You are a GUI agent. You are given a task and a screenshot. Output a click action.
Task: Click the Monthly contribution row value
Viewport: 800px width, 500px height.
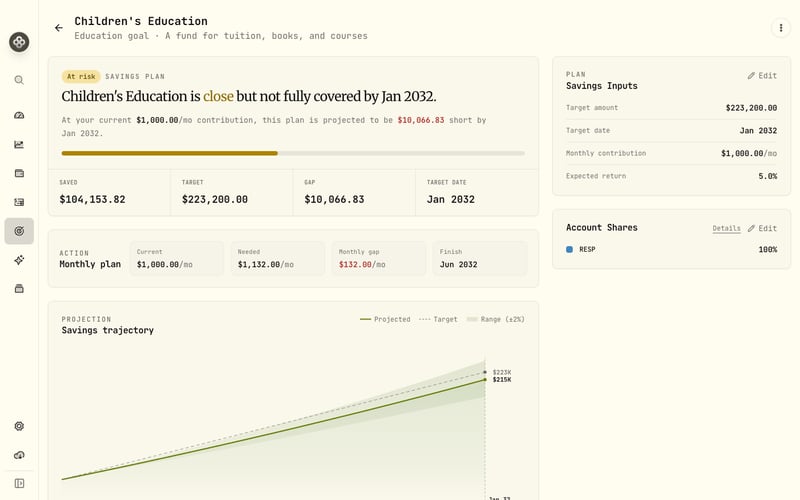[x=749, y=153]
